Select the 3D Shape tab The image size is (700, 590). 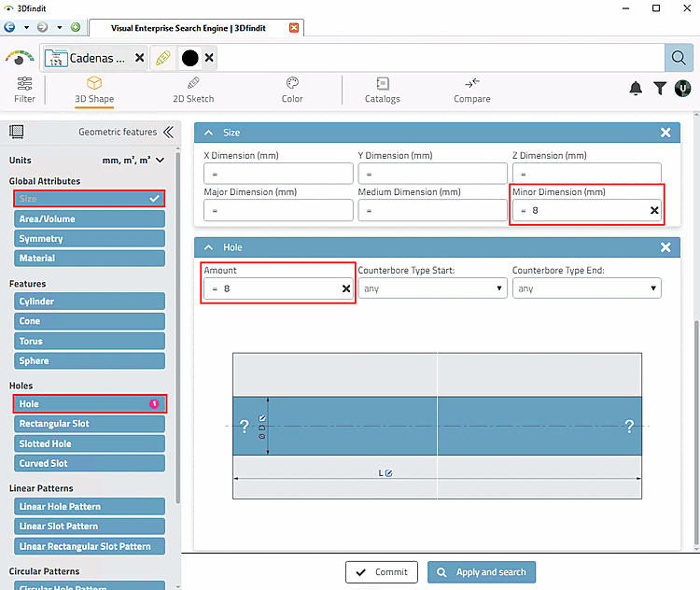94,91
